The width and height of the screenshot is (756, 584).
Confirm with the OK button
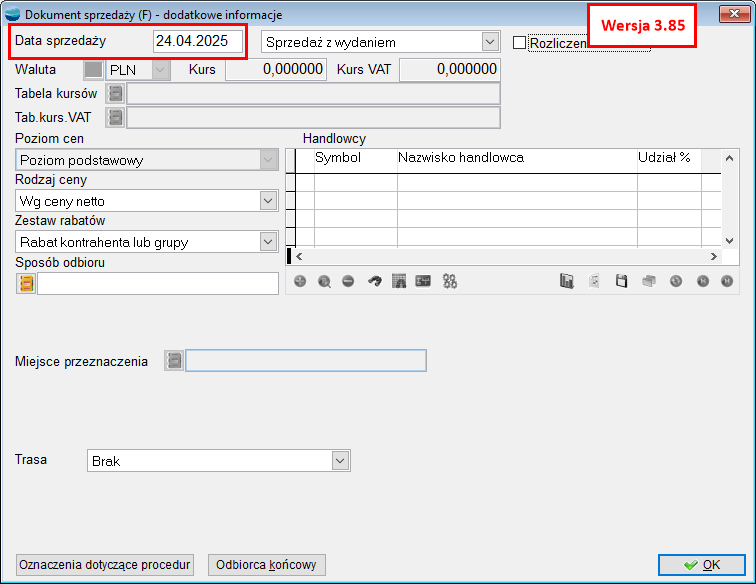(701, 565)
